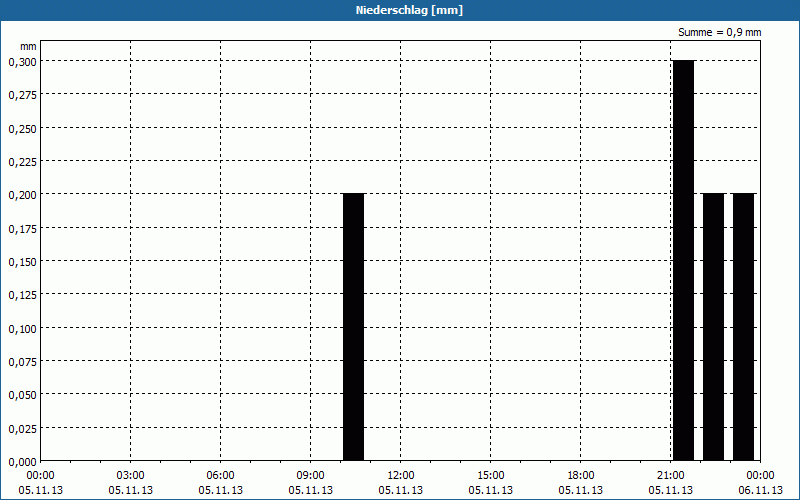Click the 0,250 y-axis label
Image resolution: width=800 pixels, height=500 pixels.
pyautogui.click(x=22, y=128)
